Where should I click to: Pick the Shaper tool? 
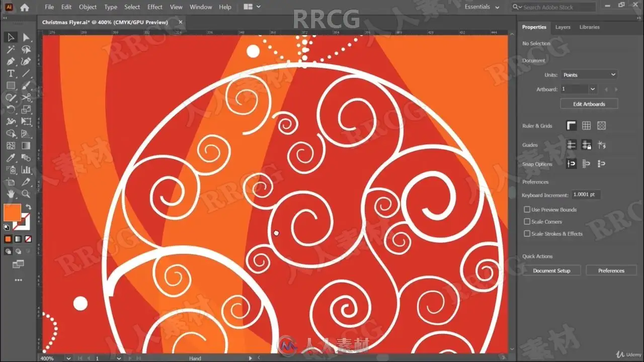click(x=11, y=98)
